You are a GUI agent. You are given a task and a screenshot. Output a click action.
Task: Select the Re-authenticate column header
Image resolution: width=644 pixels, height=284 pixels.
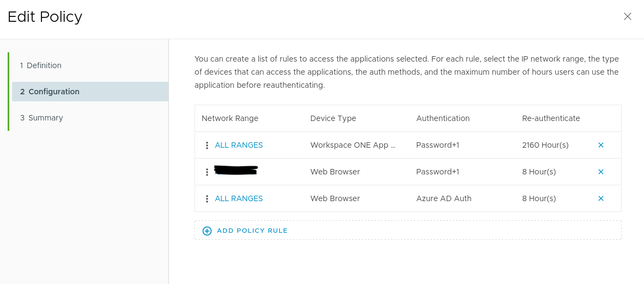click(551, 118)
